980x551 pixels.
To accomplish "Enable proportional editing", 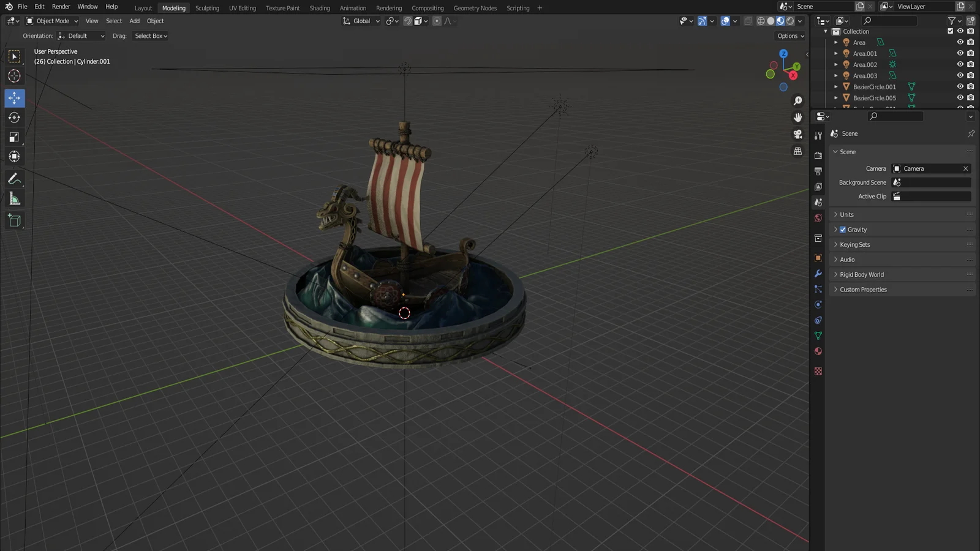I will 437,21.
